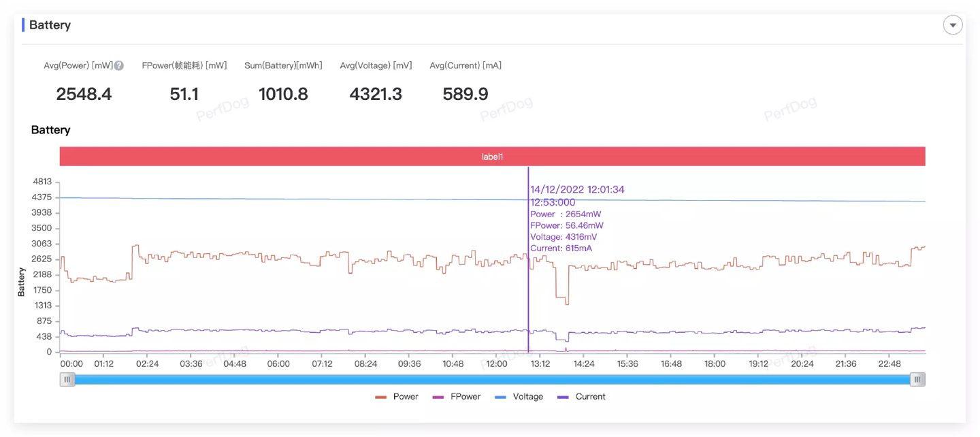Click the 22:48 tick on time axis
The height and width of the screenshot is (437, 980).
pyautogui.click(x=889, y=364)
